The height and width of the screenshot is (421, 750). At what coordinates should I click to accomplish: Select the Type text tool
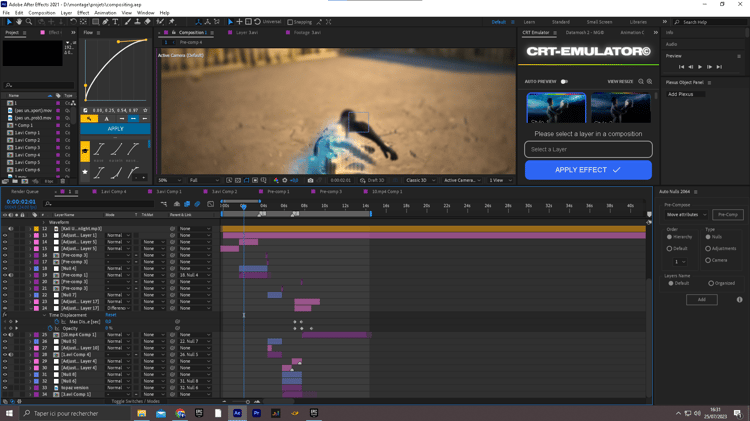pyautogui.click(x=115, y=22)
